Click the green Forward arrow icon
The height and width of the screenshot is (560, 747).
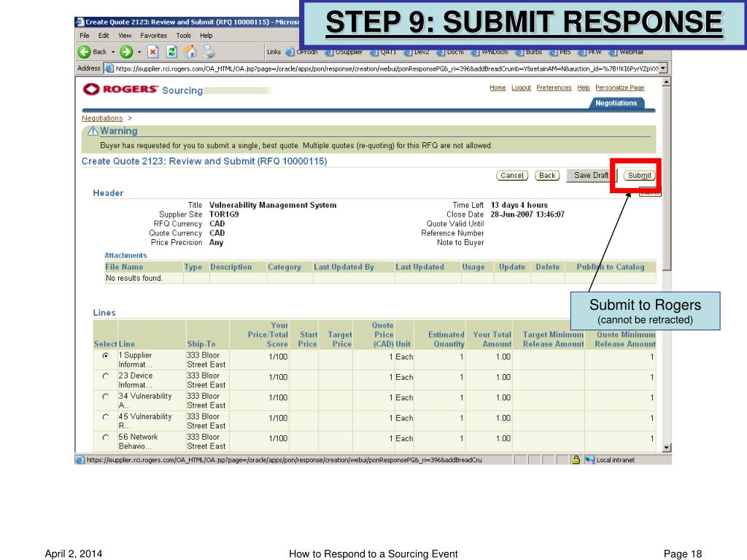point(126,52)
